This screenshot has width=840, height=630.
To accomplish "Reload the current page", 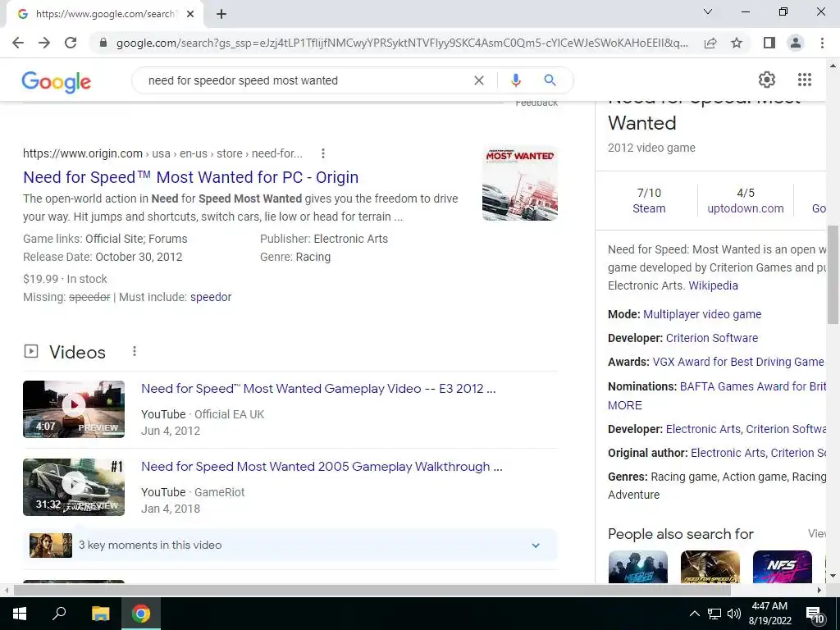I will click(x=71, y=43).
